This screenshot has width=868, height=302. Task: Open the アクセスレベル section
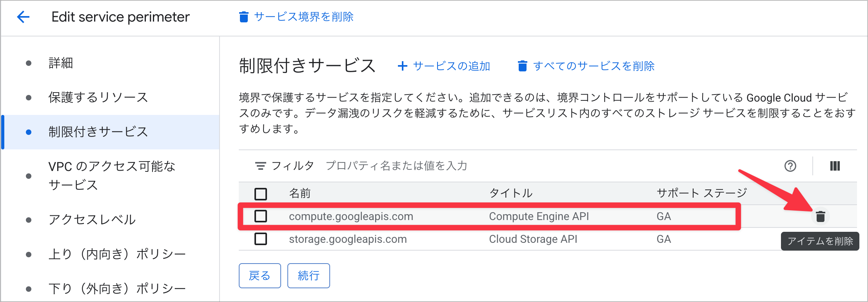[92, 220]
